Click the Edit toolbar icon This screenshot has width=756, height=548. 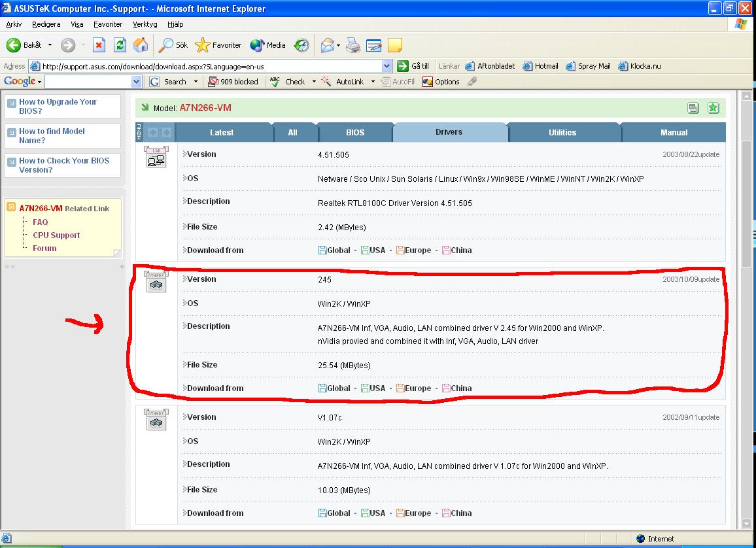[x=373, y=45]
